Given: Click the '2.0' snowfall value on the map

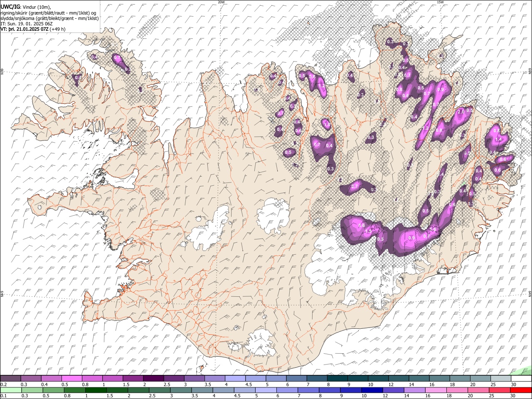Looking at the screenshot, I should pyautogui.click(x=461, y=112).
